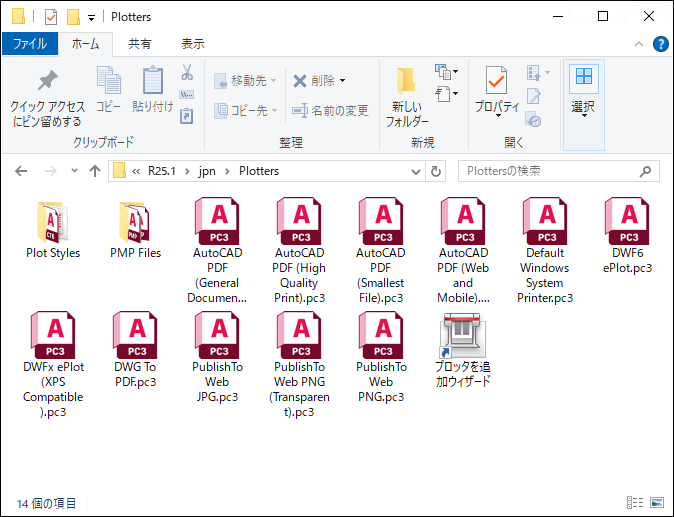Refresh the Plotters folder view
This screenshot has width=674, height=517.
point(435,171)
